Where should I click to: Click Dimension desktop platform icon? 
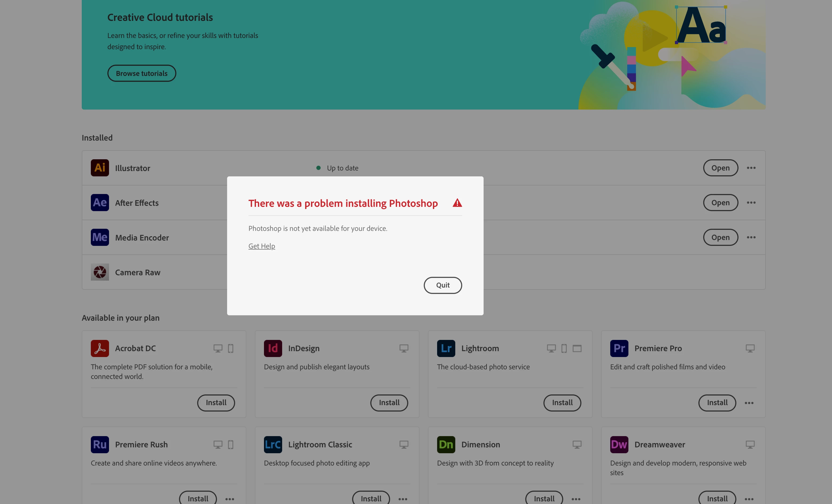577,445
